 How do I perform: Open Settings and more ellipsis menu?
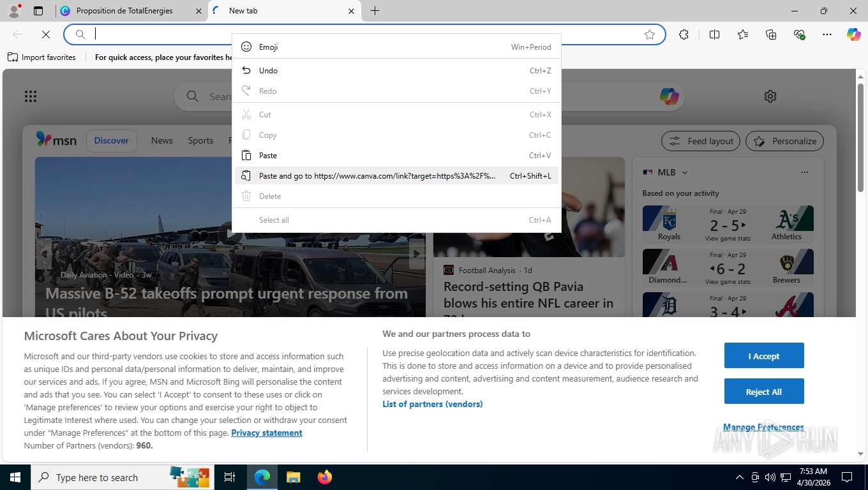pos(827,34)
